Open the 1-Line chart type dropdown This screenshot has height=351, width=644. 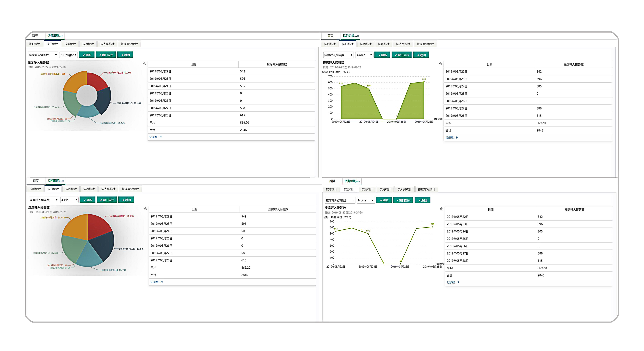coord(366,200)
